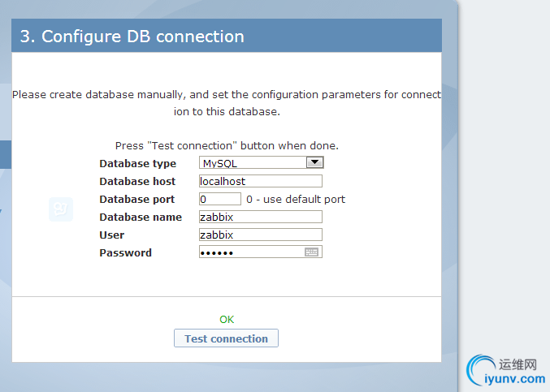Focus the User input field
The image size is (550, 392).
click(x=260, y=235)
